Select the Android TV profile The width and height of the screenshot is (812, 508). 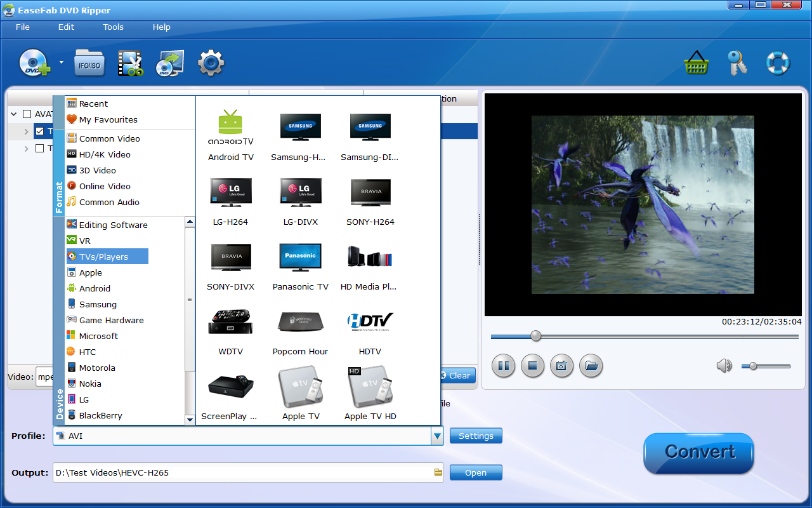click(231, 135)
